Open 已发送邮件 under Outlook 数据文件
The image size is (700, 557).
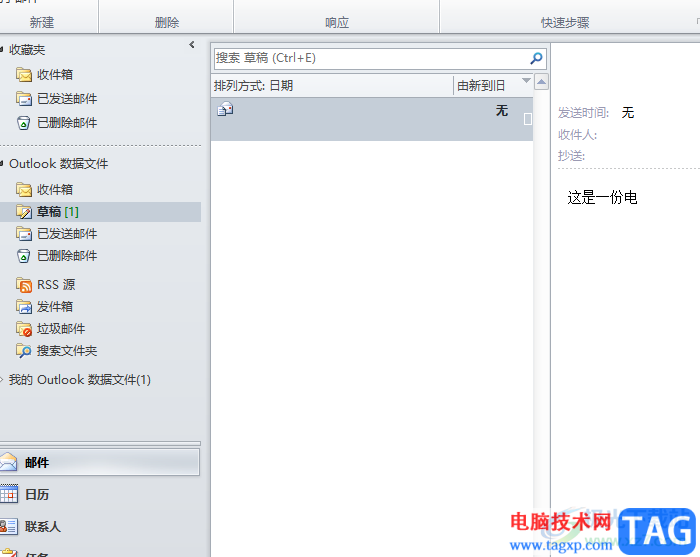tap(67, 233)
